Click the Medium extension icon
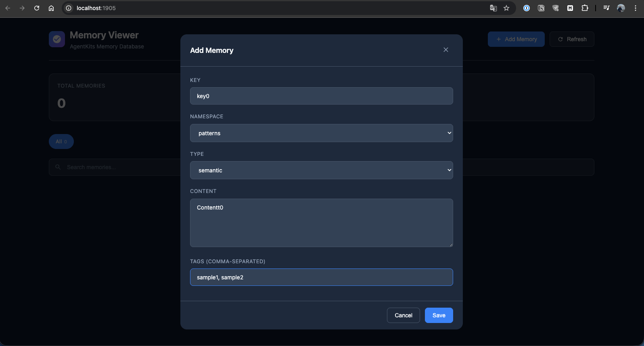644x346 pixels. (570, 8)
